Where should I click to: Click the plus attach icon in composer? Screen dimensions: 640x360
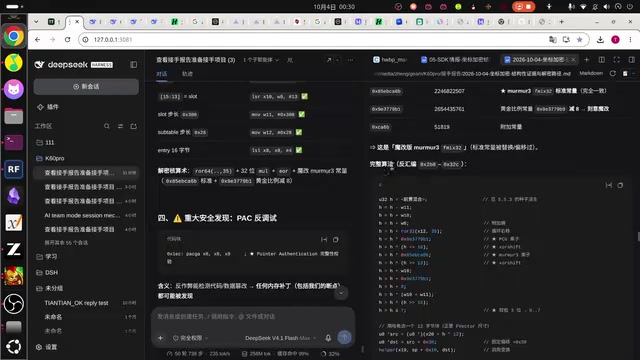(x=160, y=338)
